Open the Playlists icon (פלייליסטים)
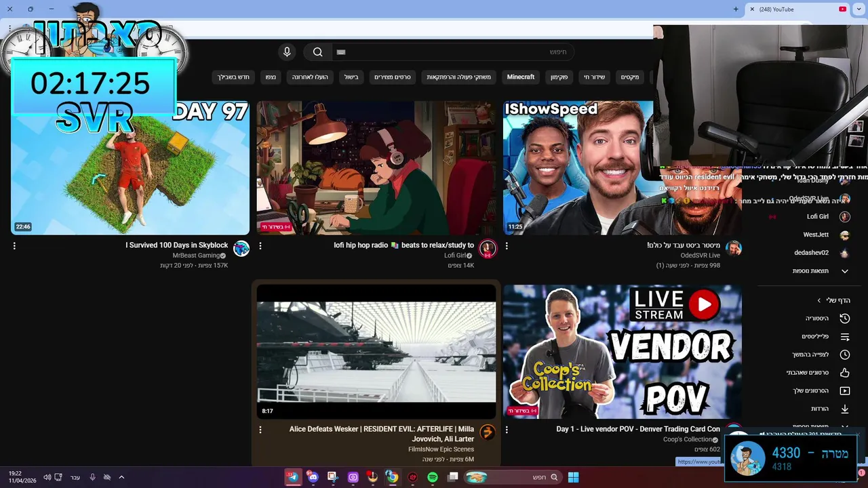The height and width of the screenshot is (488, 868). pyautogui.click(x=845, y=337)
